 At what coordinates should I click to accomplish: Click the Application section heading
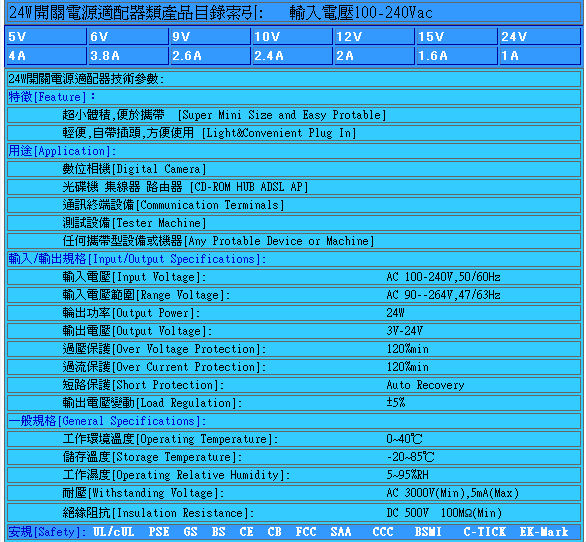(x=62, y=151)
